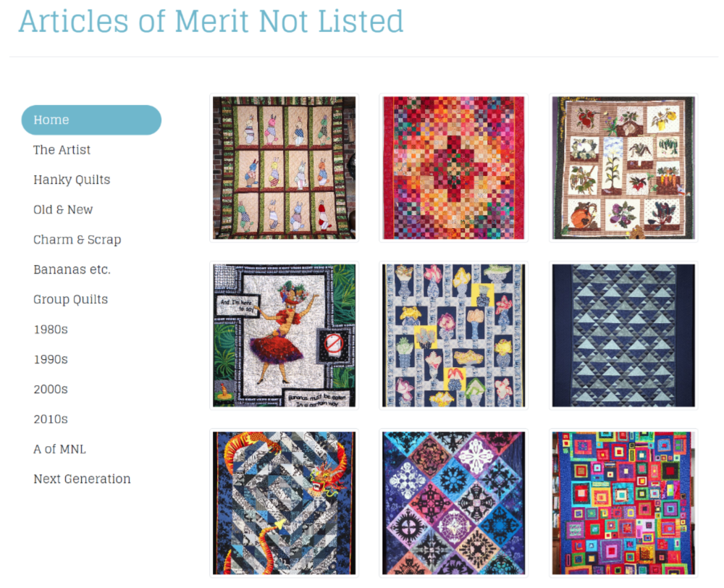Image resolution: width=724 pixels, height=588 pixels.
Task: Browse the 1980s quilts
Action: point(51,329)
